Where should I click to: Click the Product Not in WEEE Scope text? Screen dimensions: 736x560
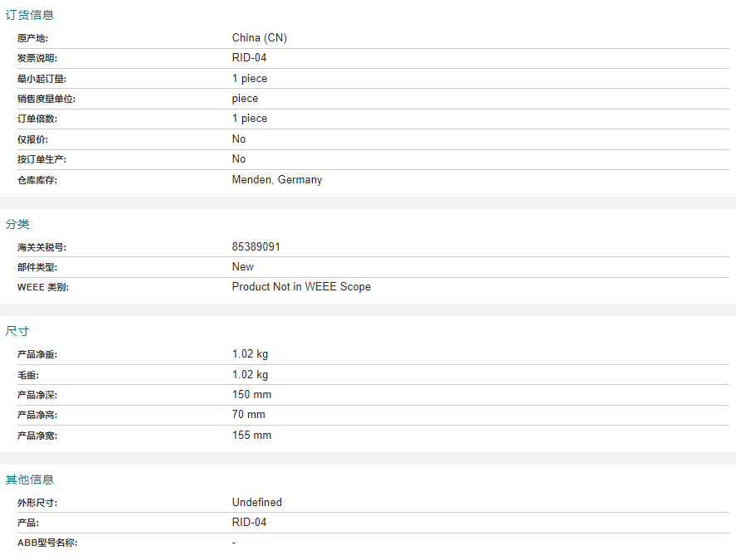[301, 287]
